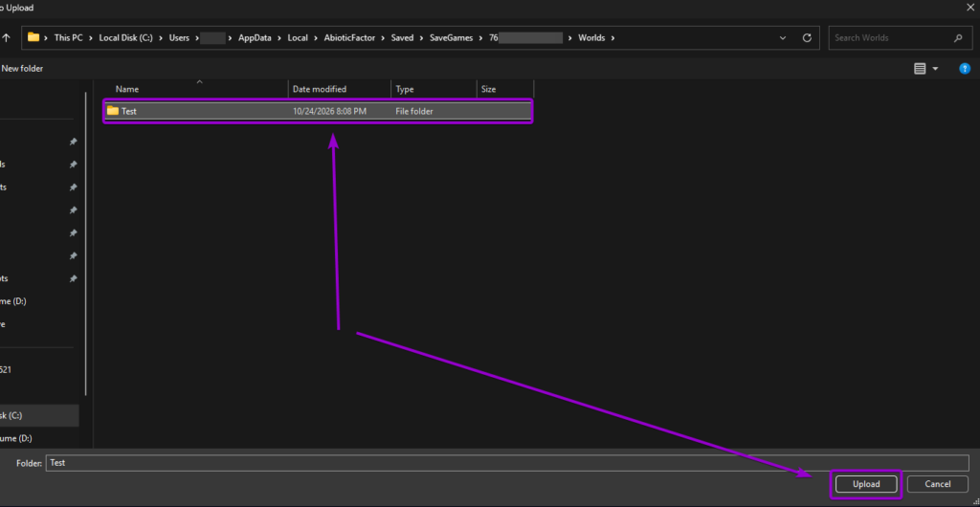Create a New folder
The width and height of the screenshot is (980, 507).
tap(23, 69)
